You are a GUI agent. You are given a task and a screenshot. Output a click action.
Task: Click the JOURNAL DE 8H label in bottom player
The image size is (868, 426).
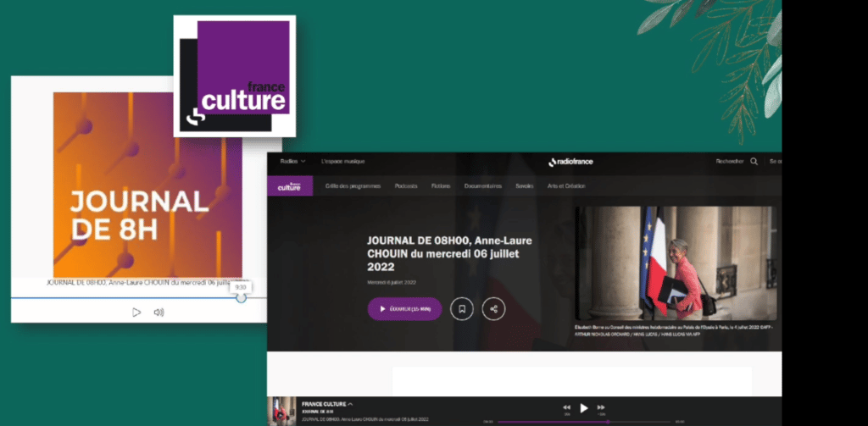317,412
